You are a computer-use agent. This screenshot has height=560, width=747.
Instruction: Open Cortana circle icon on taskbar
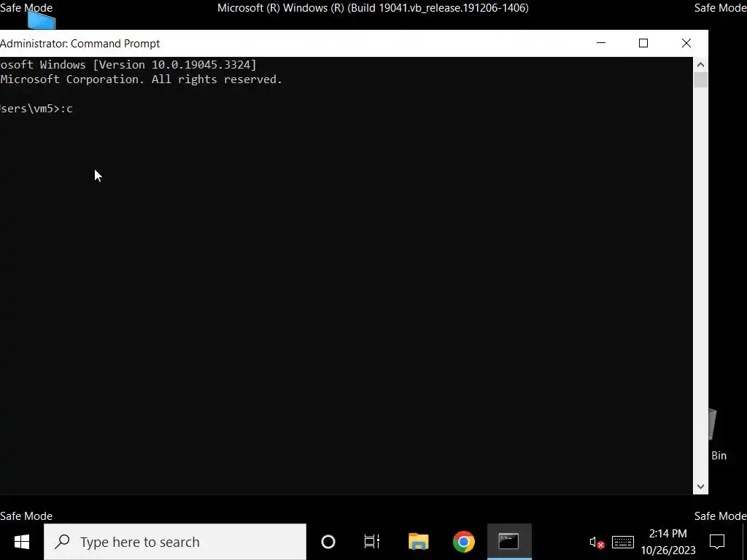(x=328, y=542)
